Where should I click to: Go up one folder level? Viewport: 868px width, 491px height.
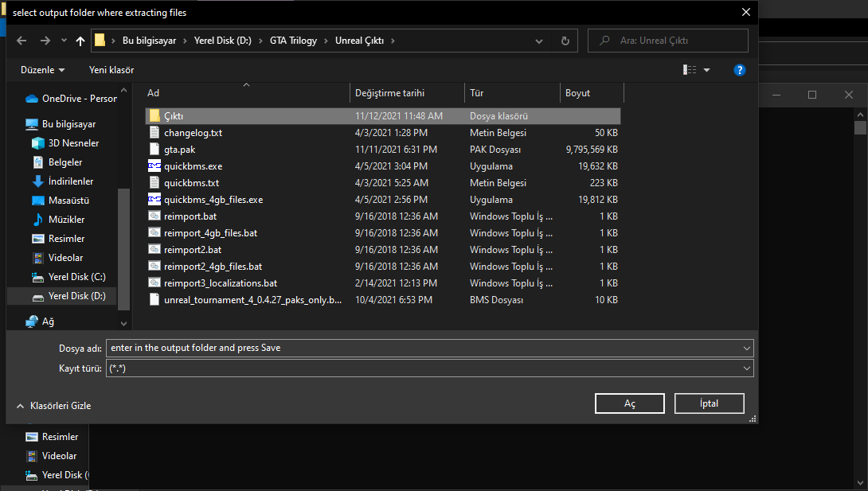80,41
